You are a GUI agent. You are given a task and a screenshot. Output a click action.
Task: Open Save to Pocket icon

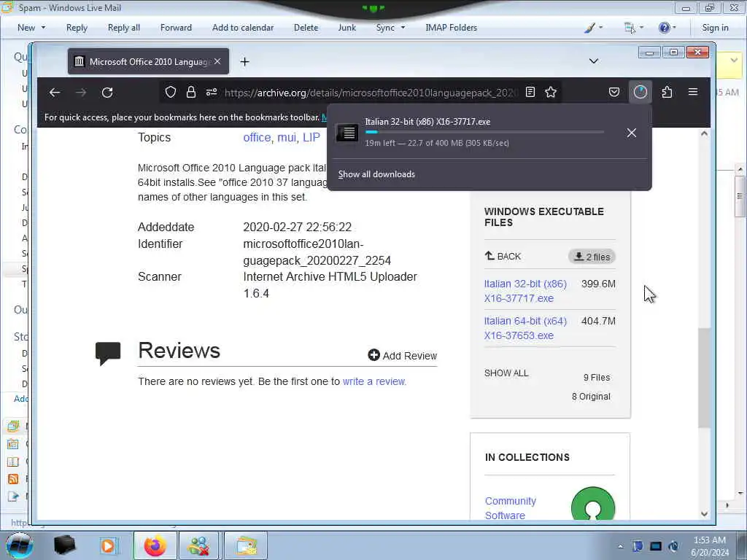[x=614, y=93]
